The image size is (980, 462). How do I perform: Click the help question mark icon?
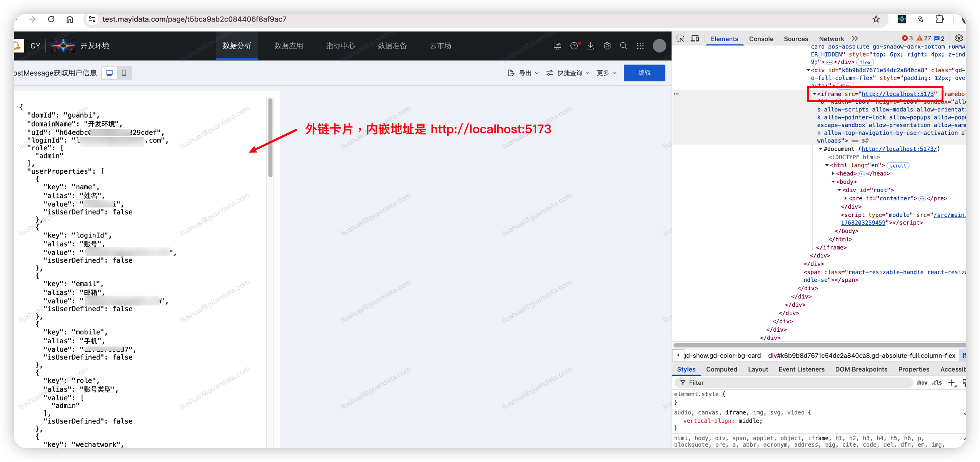(x=574, y=46)
